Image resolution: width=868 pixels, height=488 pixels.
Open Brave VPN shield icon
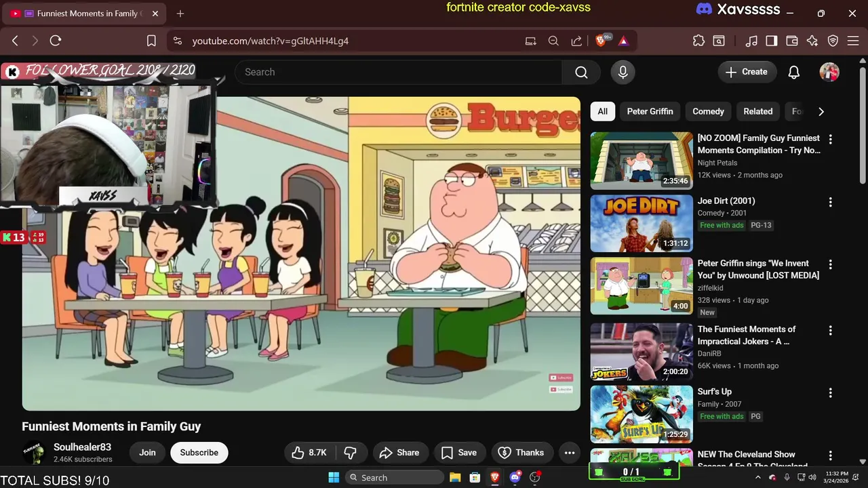pos(833,41)
